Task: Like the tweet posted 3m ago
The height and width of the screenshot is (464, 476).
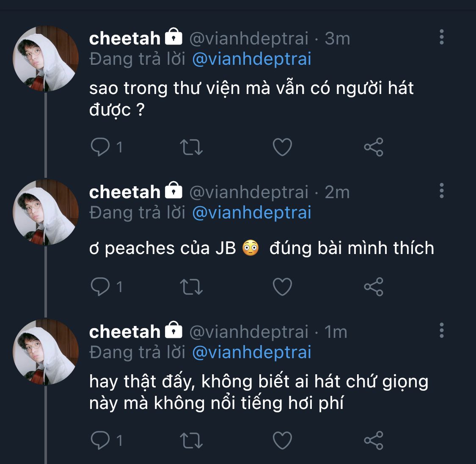Action: 282,147
